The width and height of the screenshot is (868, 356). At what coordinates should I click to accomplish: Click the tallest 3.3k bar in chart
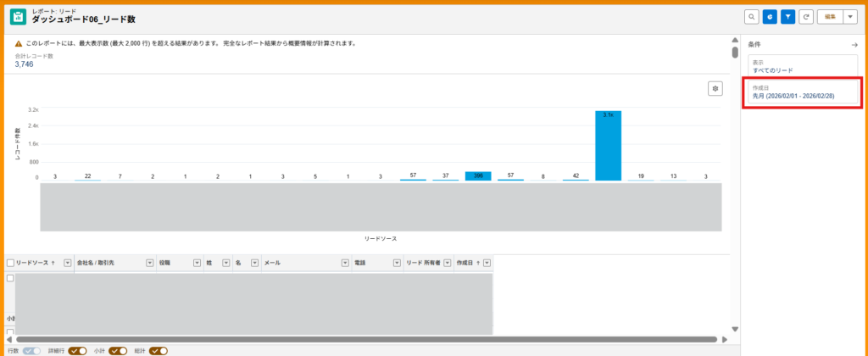click(608, 146)
